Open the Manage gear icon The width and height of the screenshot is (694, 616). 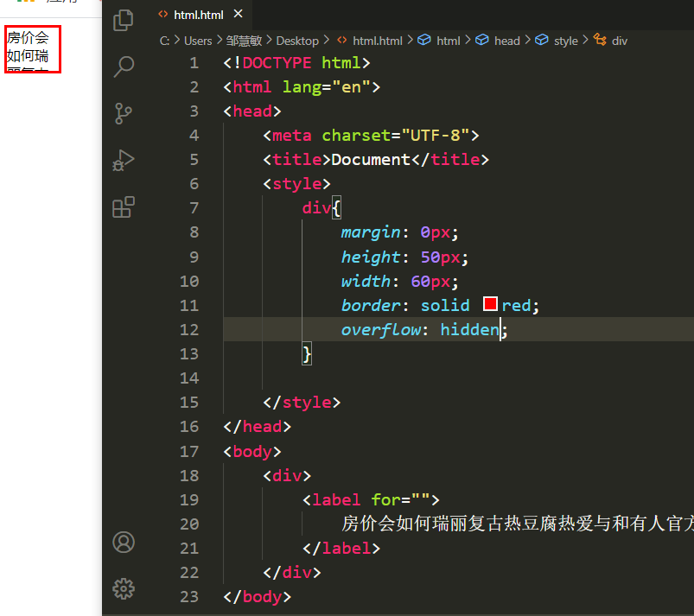(124, 588)
